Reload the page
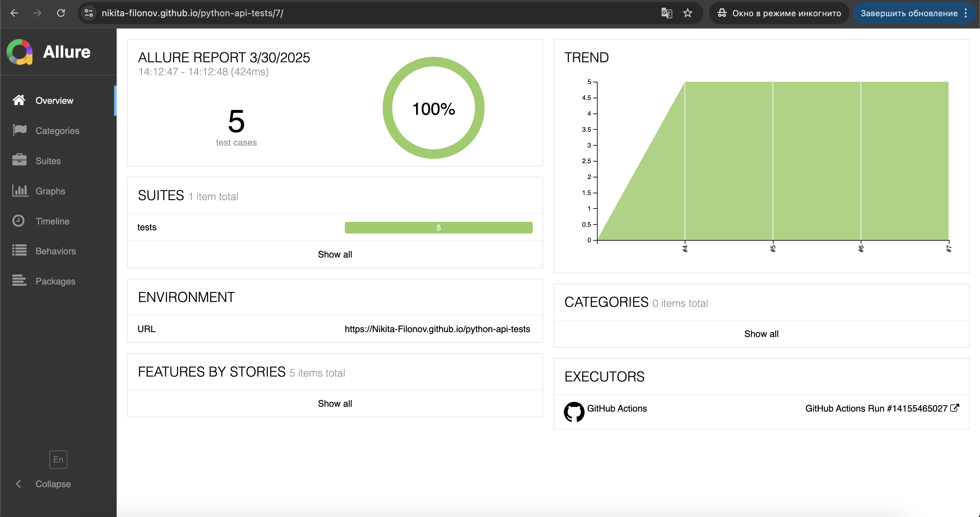Image resolution: width=980 pixels, height=517 pixels. click(x=61, y=13)
